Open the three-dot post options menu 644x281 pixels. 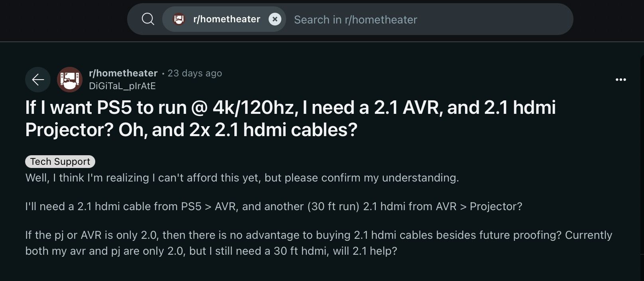pos(620,80)
